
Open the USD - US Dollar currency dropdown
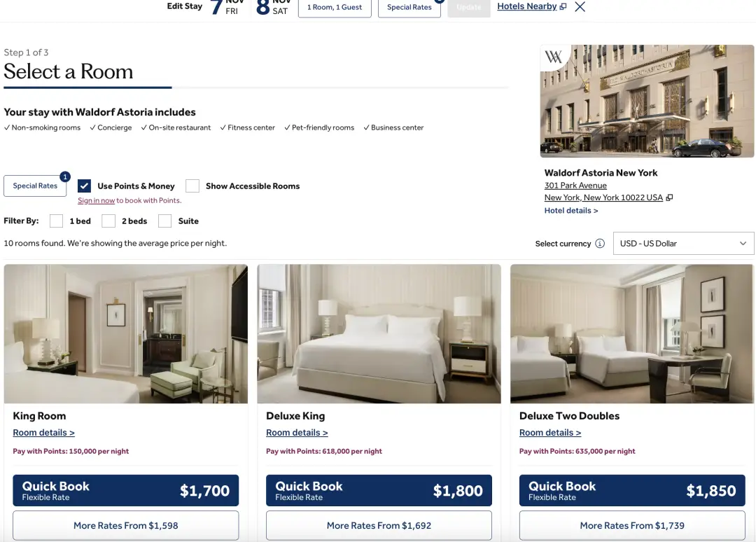(683, 244)
